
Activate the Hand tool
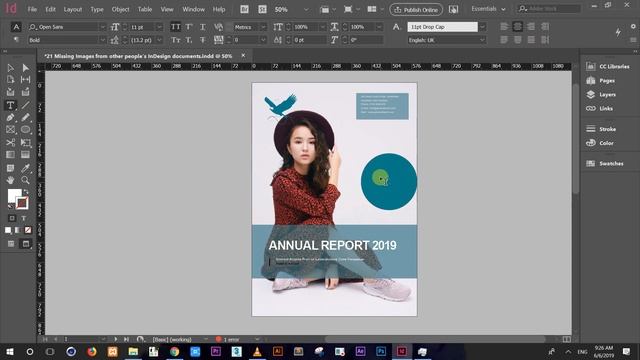tap(10, 180)
